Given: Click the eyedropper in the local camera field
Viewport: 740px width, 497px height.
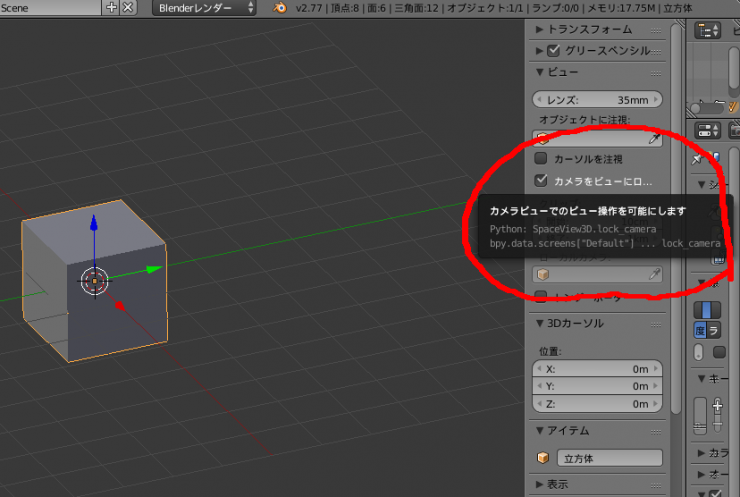Looking at the screenshot, I should coord(655,274).
